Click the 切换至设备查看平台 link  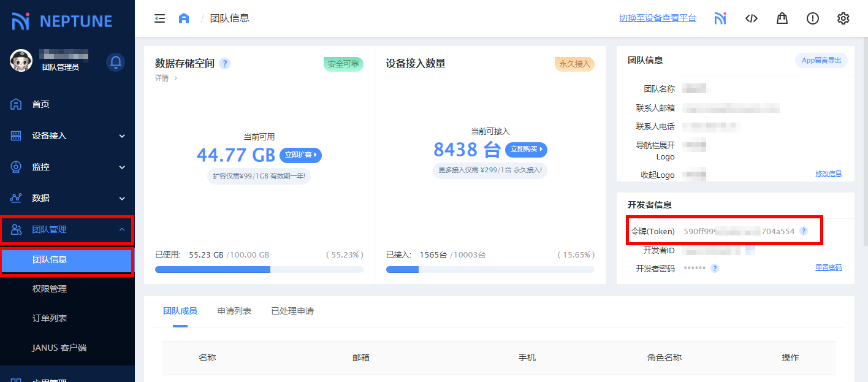pos(658,18)
